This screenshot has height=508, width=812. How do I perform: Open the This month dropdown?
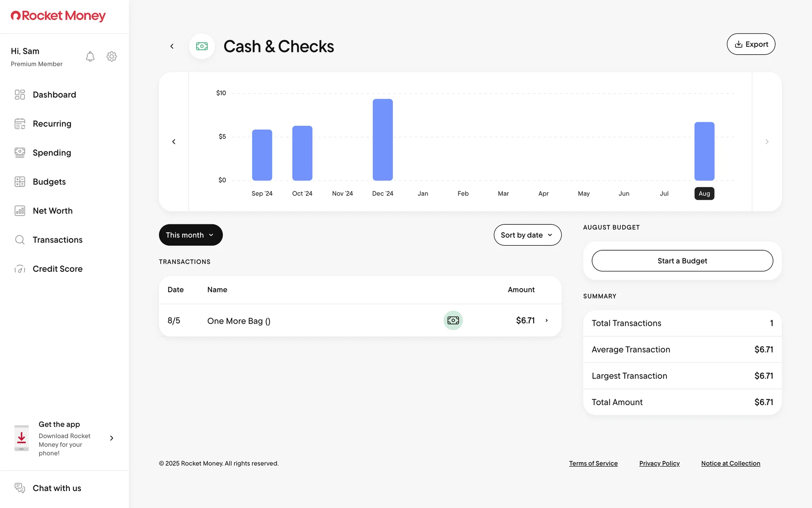pos(190,235)
